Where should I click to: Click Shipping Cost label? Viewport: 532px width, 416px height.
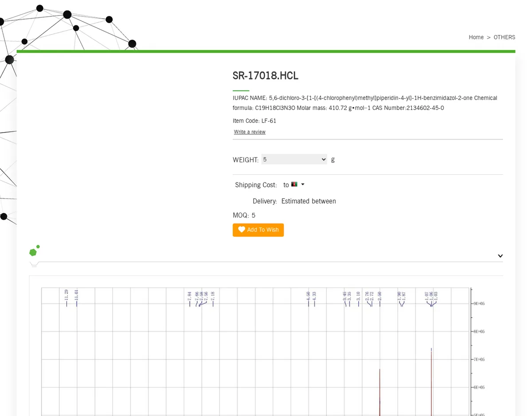click(256, 185)
